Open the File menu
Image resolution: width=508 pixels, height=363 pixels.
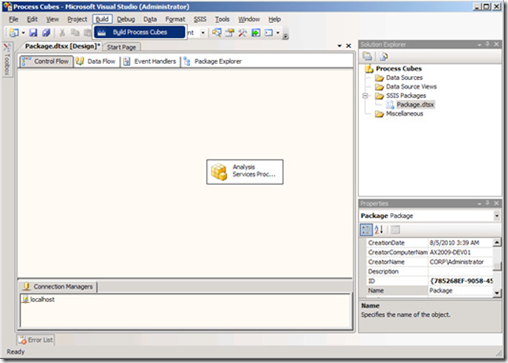[x=13, y=19]
